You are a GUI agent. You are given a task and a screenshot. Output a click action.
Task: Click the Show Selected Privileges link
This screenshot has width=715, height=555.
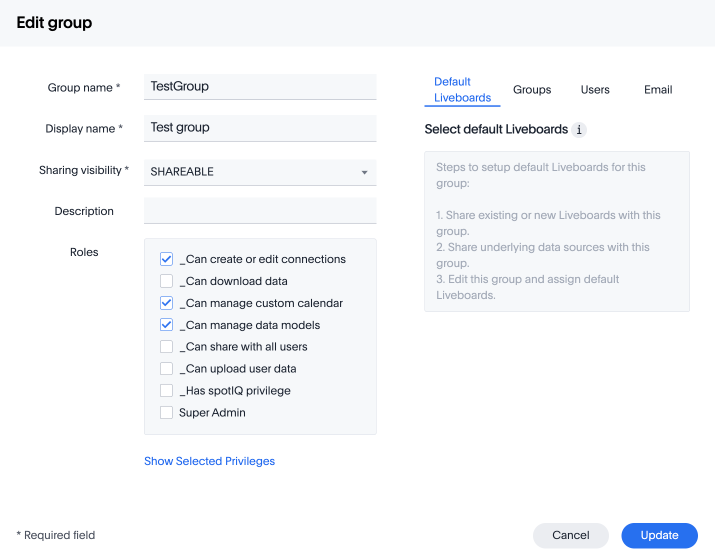click(209, 461)
